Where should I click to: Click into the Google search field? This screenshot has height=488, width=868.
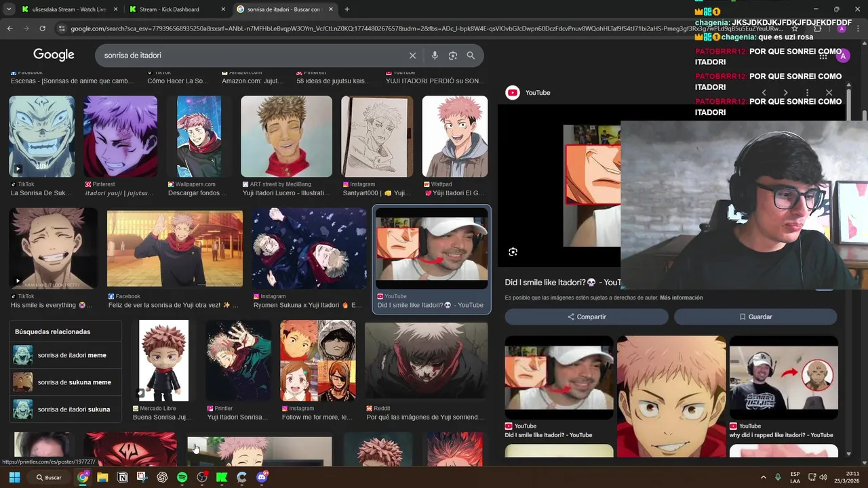(251, 56)
